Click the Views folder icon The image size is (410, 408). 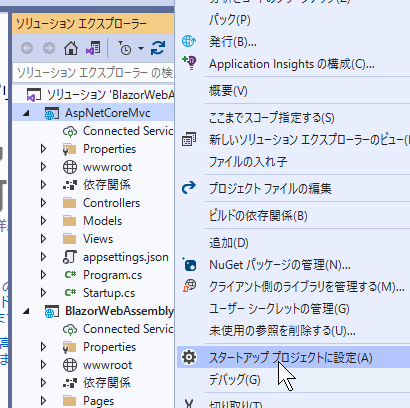(x=70, y=239)
